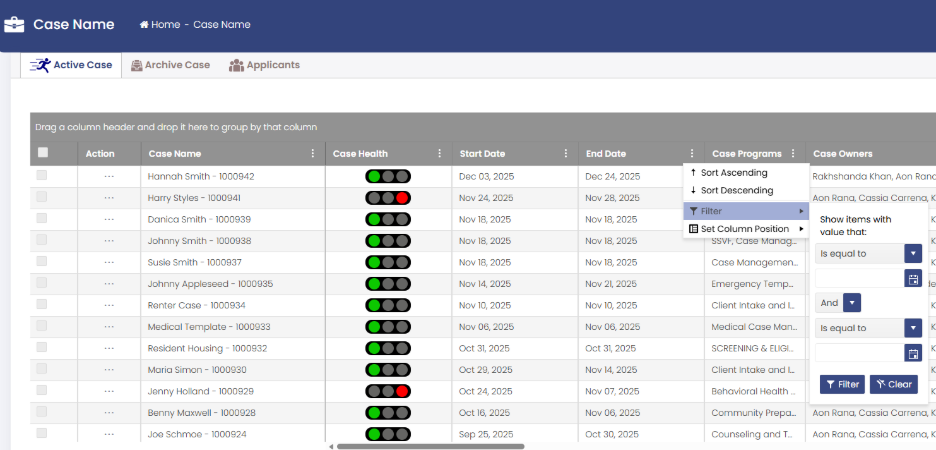Toggle the select-all checkbox in header

[x=42, y=152]
